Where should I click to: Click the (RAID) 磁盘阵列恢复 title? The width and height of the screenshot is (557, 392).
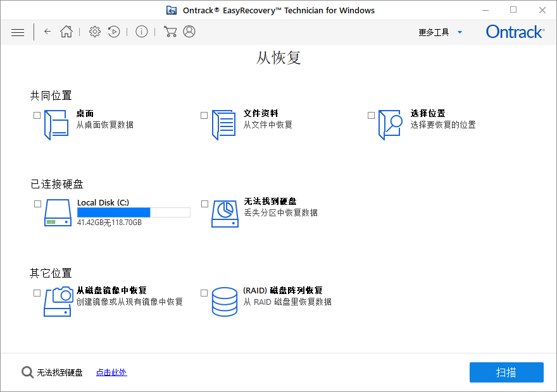coord(283,291)
